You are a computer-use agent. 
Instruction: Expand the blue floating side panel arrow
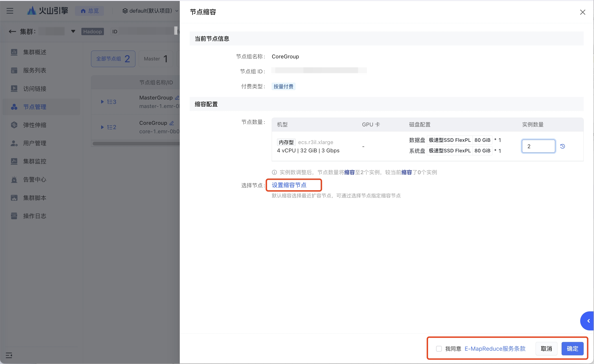coord(588,321)
